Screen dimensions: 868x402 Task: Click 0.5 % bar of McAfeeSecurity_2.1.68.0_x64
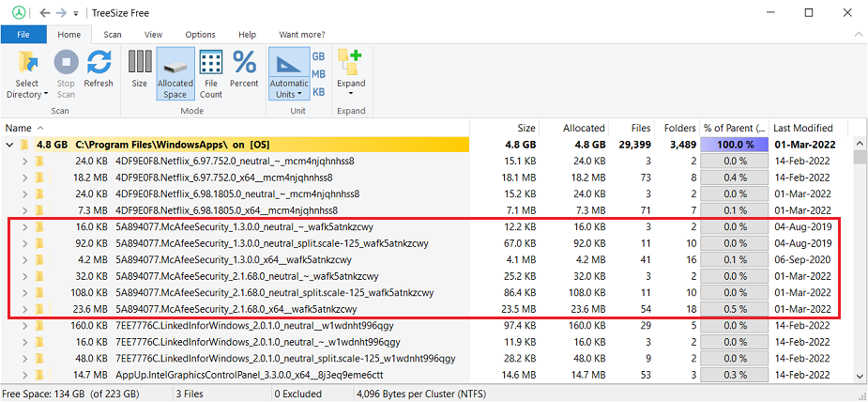coord(734,309)
